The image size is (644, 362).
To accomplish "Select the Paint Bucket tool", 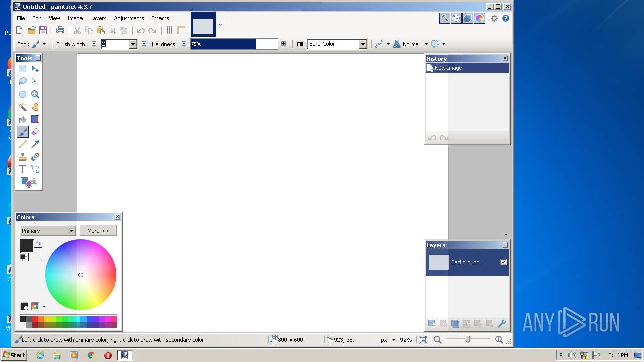I will pos(23,119).
